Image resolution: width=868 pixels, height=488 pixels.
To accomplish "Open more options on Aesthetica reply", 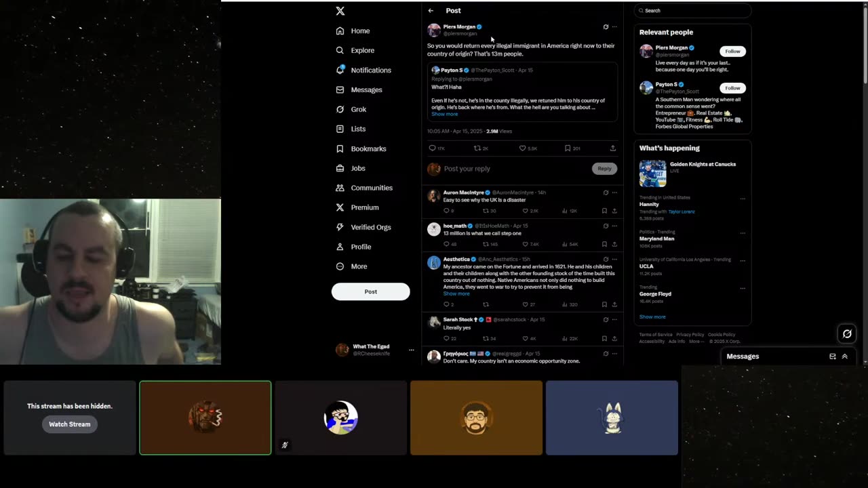I will 614,259.
